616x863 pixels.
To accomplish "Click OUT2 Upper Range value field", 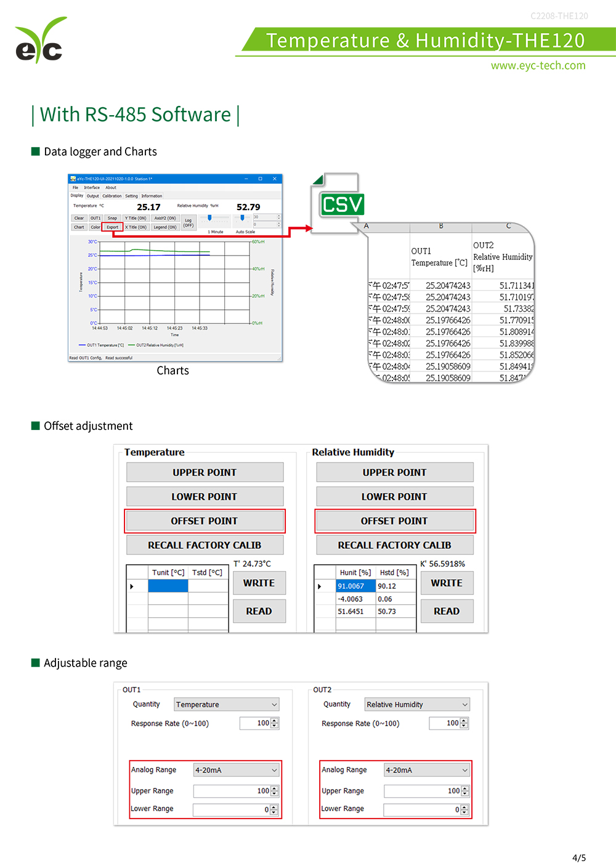I will pos(427,791).
